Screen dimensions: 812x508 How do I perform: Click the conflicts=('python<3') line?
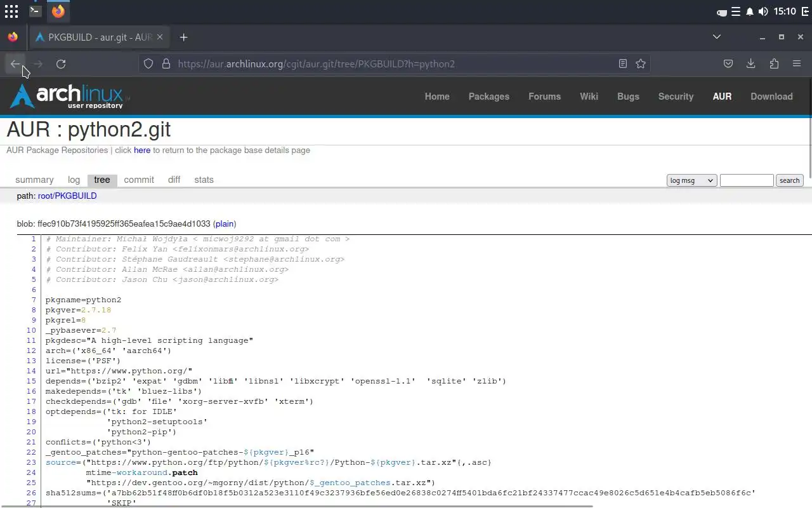98,443
